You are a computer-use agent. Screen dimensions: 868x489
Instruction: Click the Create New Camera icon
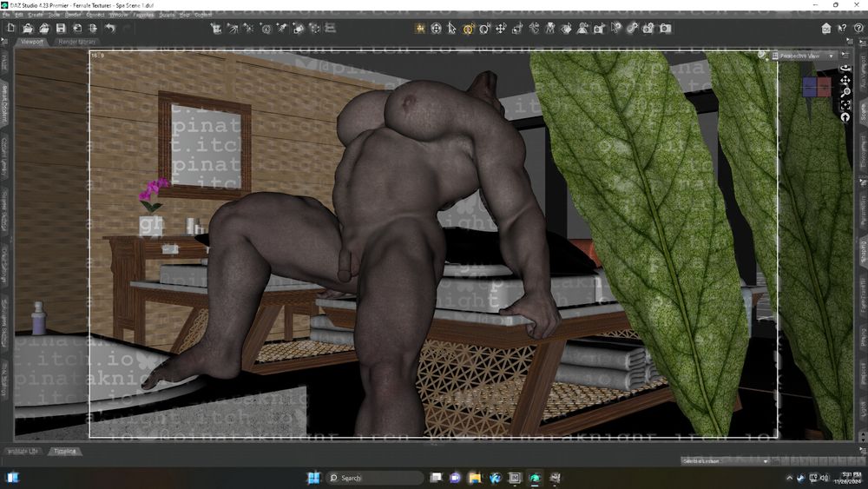point(216,28)
